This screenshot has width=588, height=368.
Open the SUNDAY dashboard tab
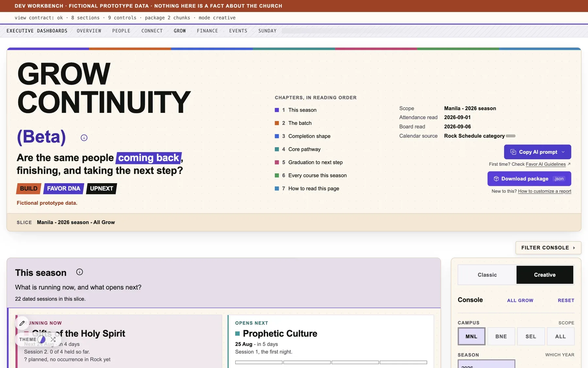pyautogui.click(x=267, y=31)
